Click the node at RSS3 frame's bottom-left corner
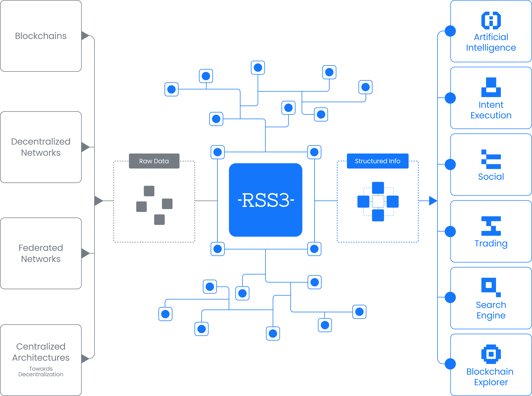 pyautogui.click(x=217, y=249)
